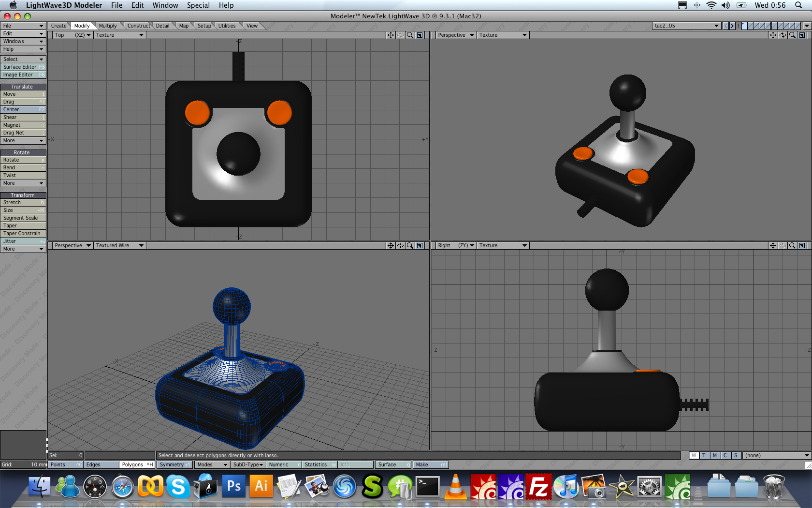Viewport: 812px width, 508px height.
Task: Open the SubD-Type dropdown
Action: tap(247, 464)
